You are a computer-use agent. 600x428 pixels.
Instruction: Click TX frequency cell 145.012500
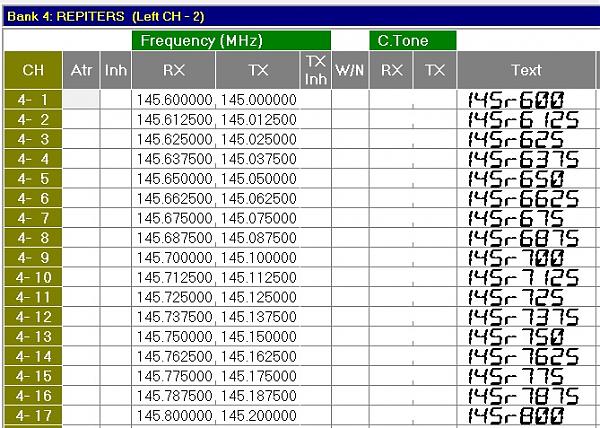[x=258, y=120]
